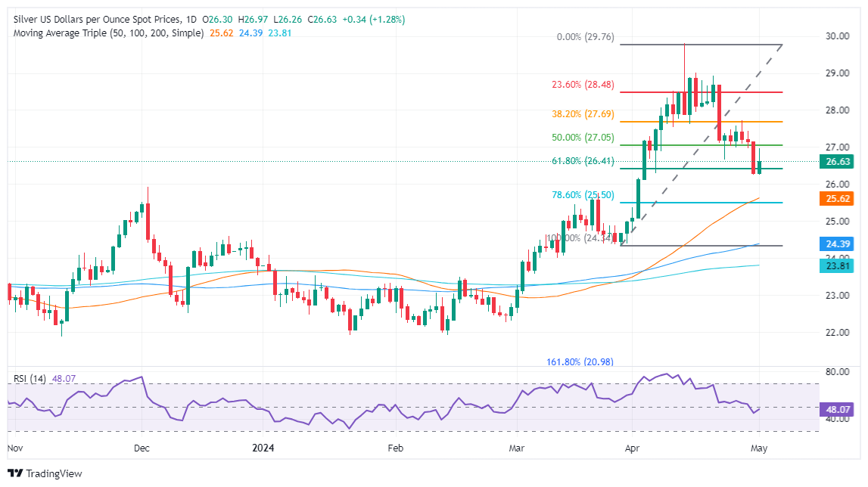Click the 48.07 RSI value label

click(837, 410)
